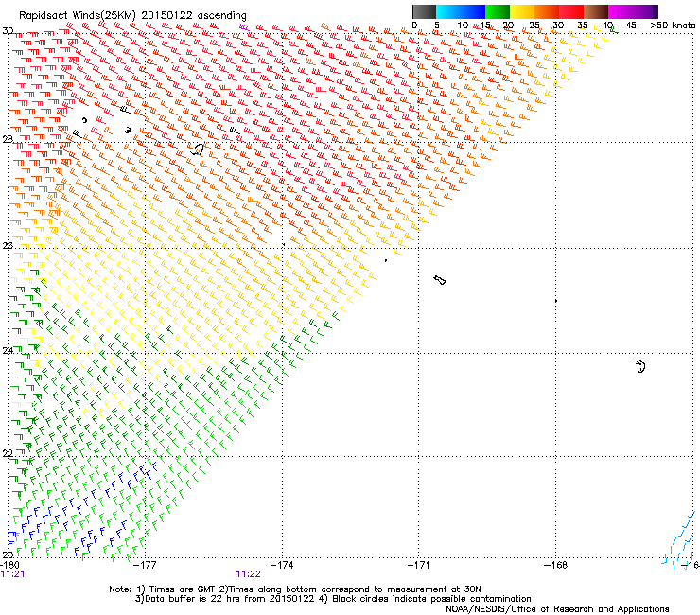
Task: Click the '24' latitude axis label
Action: point(8,351)
